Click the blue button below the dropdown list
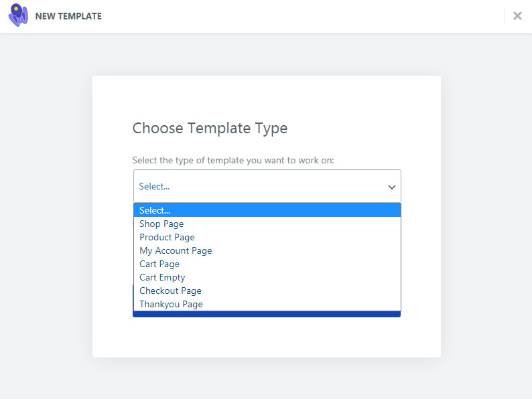The image size is (532, 399). pos(267,314)
